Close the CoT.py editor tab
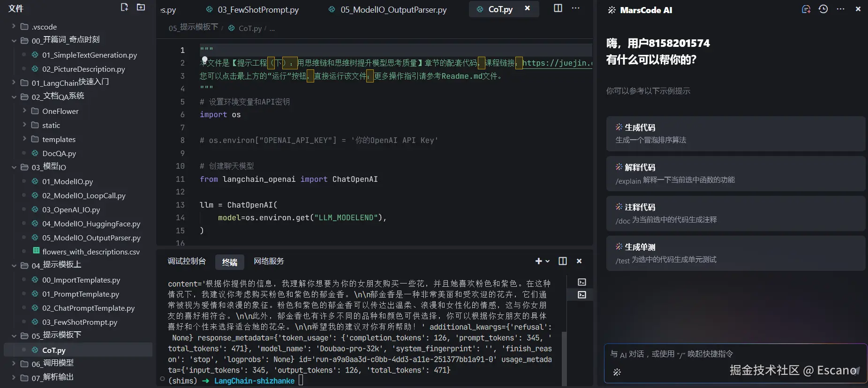 (528, 8)
